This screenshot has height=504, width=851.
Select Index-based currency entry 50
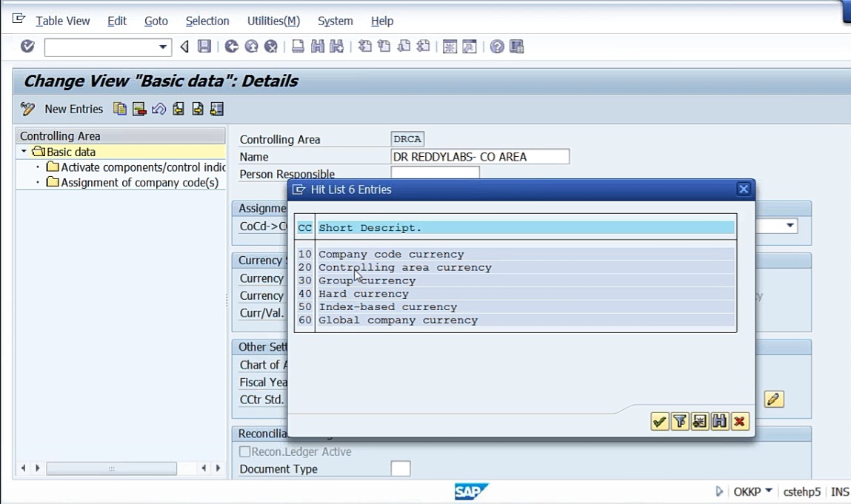pos(515,306)
